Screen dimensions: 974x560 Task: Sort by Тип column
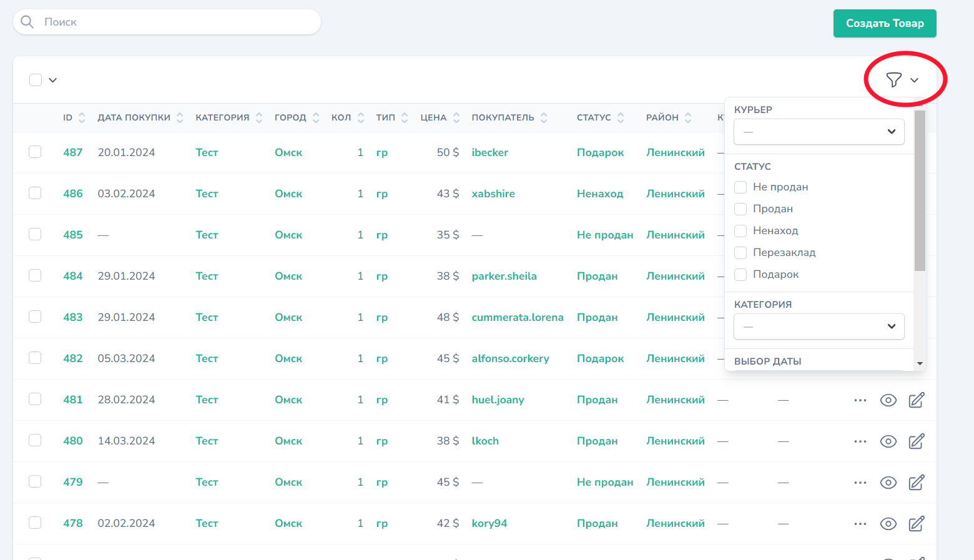click(x=405, y=117)
